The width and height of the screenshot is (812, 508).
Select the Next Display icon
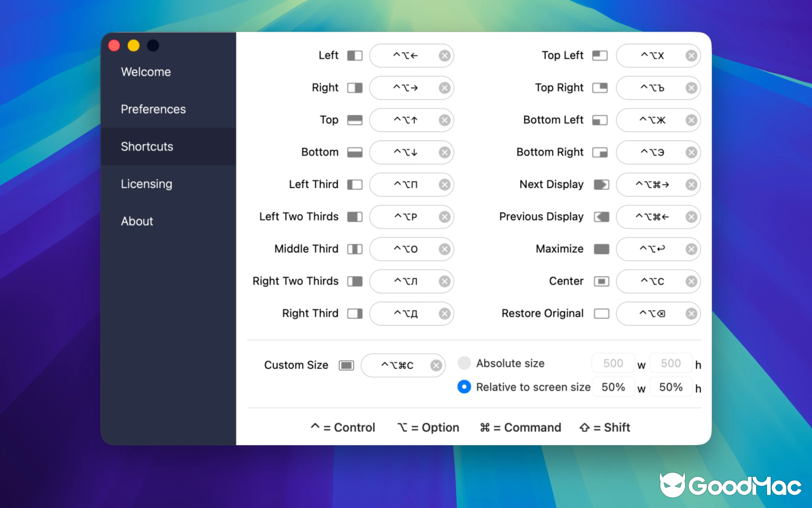click(x=599, y=184)
